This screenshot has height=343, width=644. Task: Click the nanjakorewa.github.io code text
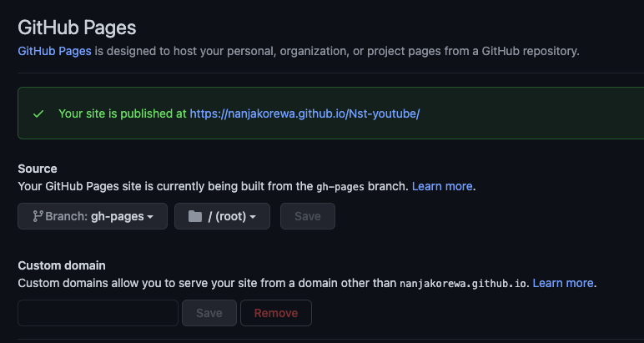coord(462,284)
